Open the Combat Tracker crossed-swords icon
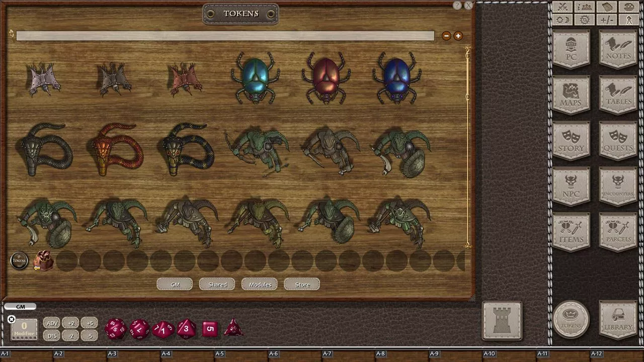The width and height of the screenshot is (644, 362). [x=563, y=7]
